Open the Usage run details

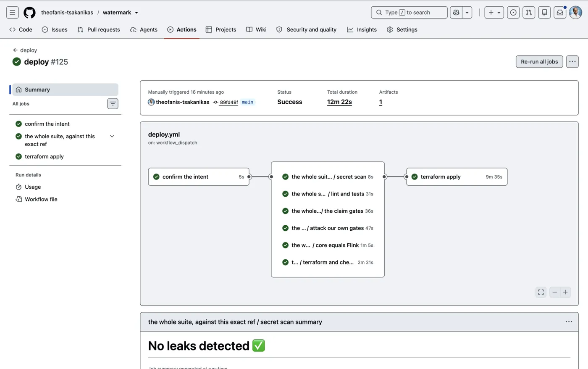[x=33, y=187]
